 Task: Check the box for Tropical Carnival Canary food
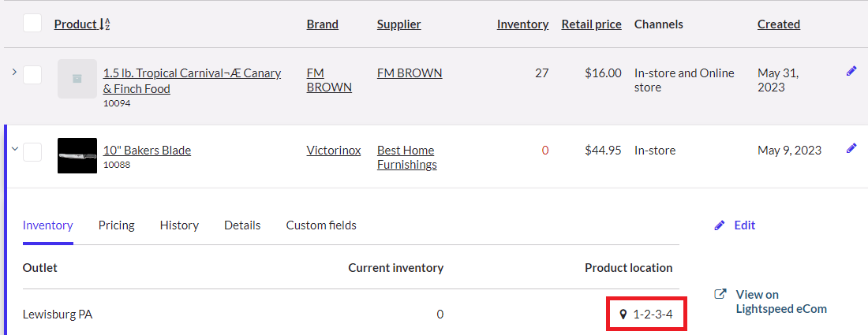(x=32, y=75)
